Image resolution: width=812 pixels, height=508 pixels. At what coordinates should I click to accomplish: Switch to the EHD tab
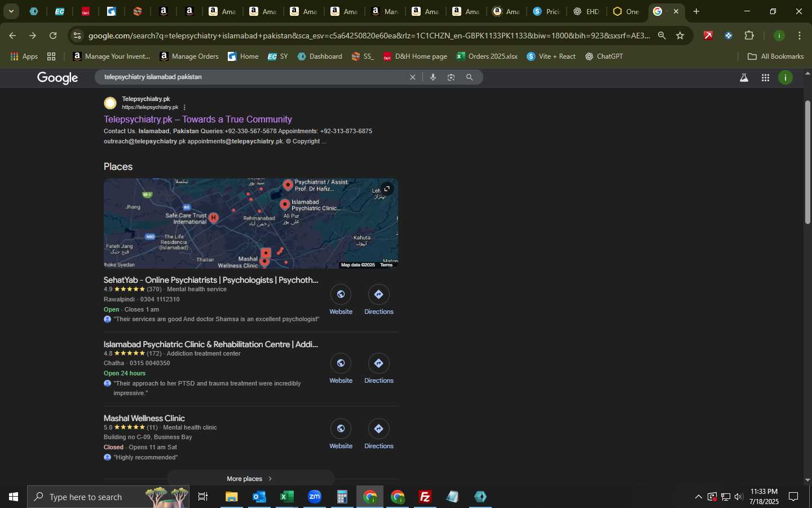[586, 11]
